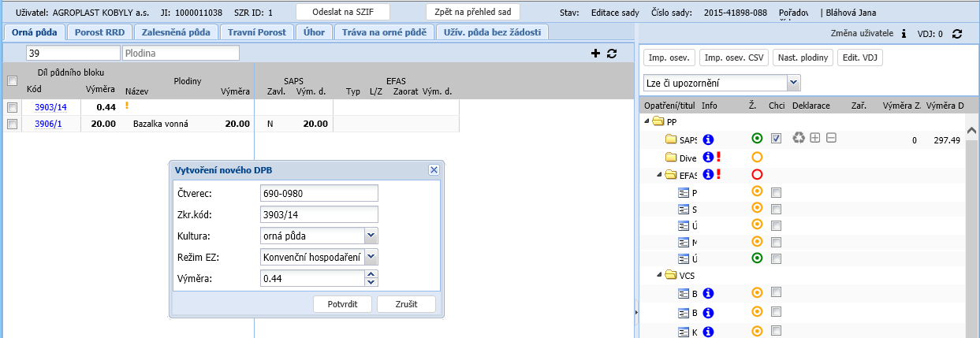The width and height of the screenshot is (980, 338).
Task: Toggle the select-all checkbox in table header
Action: tap(12, 80)
